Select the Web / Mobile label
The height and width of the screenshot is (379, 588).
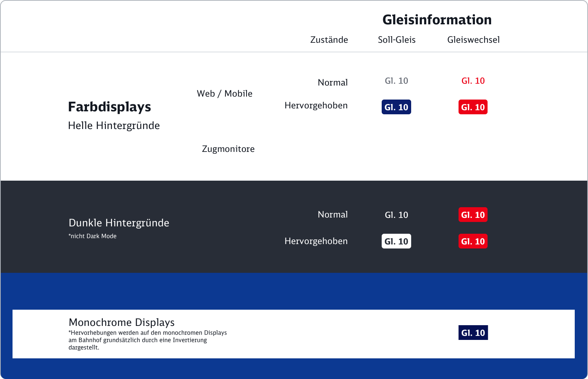[x=224, y=94]
